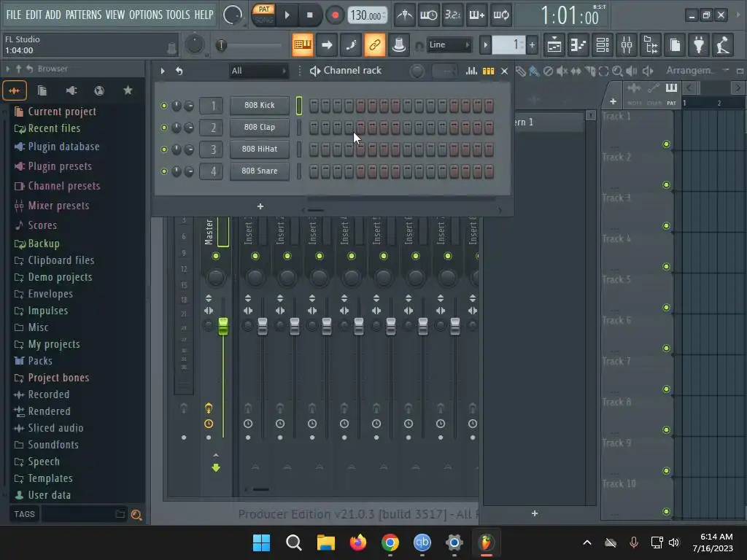Click the 130.000 tempo field
The image size is (747, 560).
click(x=367, y=15)
